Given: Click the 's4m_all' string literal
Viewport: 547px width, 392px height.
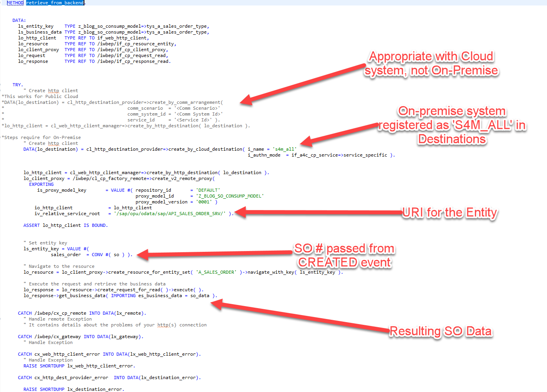Looking at the screenshot, I should coord(284,149).
